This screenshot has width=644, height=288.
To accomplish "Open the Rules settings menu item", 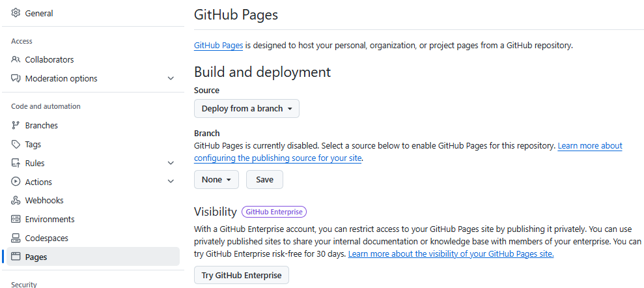I will click(x=35, y=163).
